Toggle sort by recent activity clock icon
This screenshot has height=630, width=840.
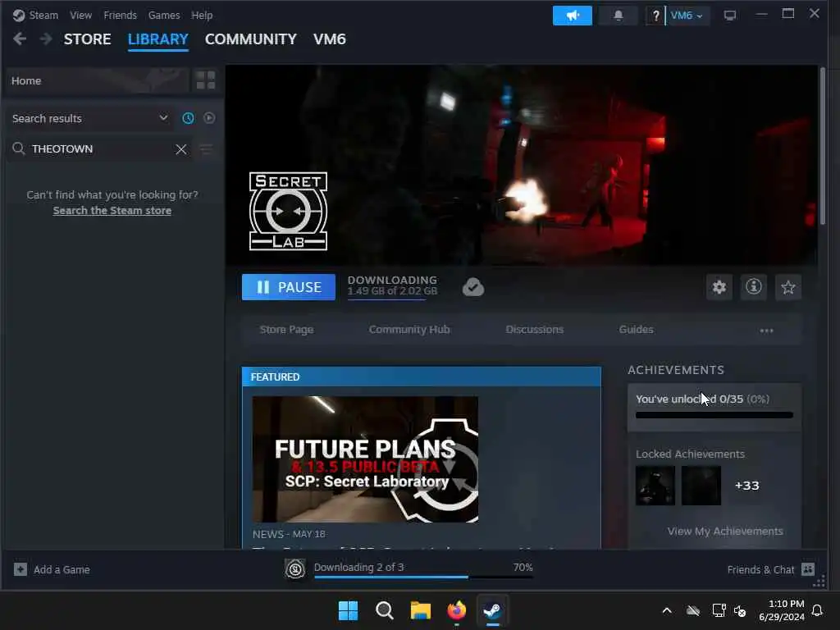188,118
